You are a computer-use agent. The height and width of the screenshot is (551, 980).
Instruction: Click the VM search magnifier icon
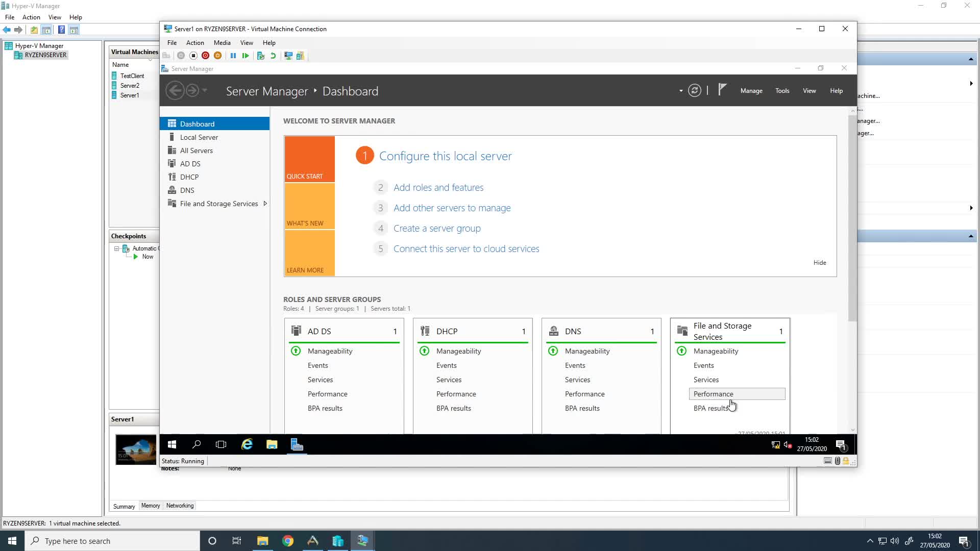click(197, 444)
